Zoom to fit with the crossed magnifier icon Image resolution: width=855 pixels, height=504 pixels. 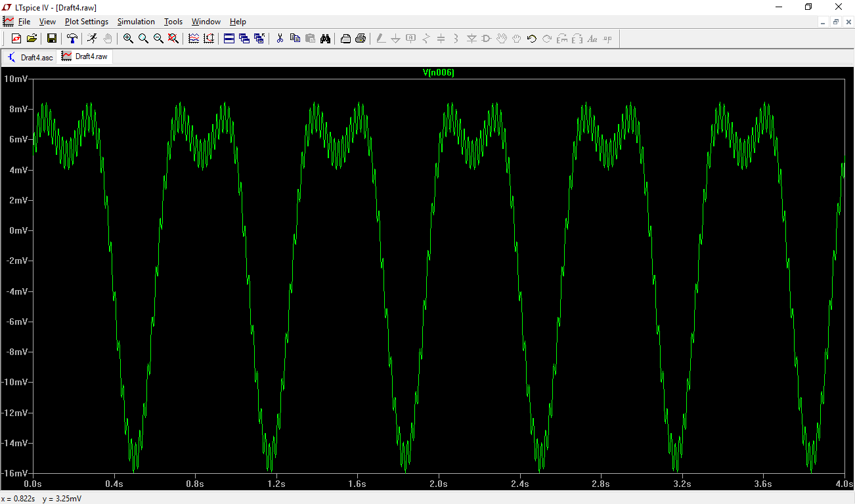coord(173,39)
